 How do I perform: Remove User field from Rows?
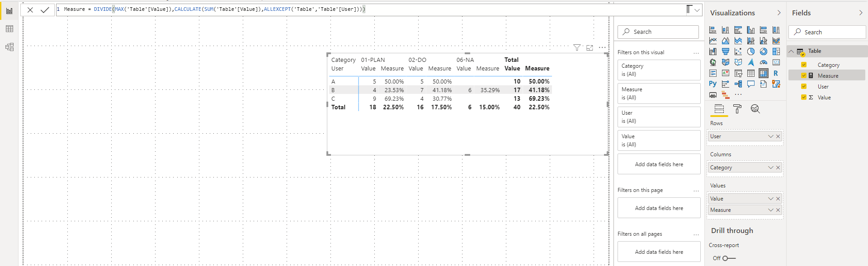pos(778,136)
